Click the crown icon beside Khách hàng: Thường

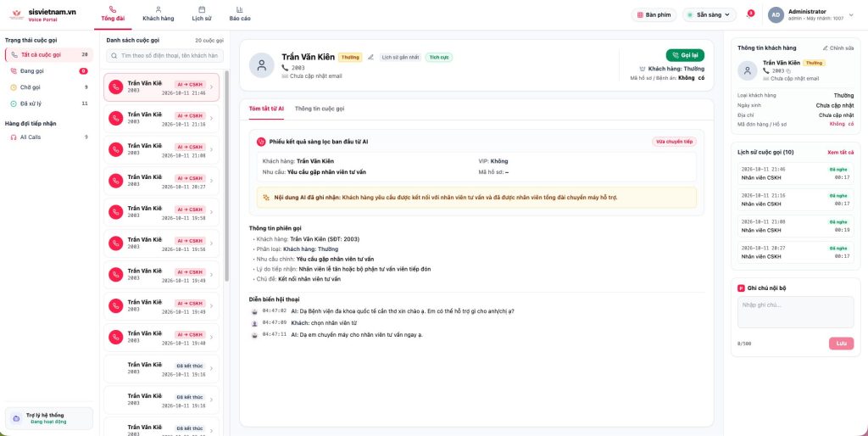coord(643,70)
